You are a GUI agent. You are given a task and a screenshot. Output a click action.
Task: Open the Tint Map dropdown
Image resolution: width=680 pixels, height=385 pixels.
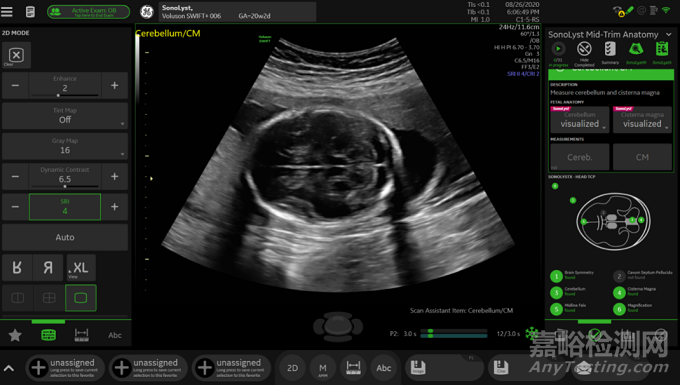[65, 116]
